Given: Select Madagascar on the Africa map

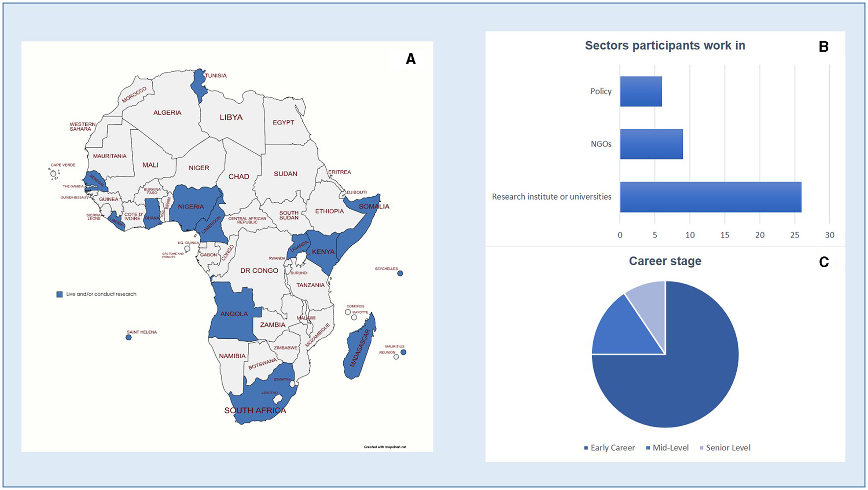Looking at the screenshot, I should coord(360,349).
